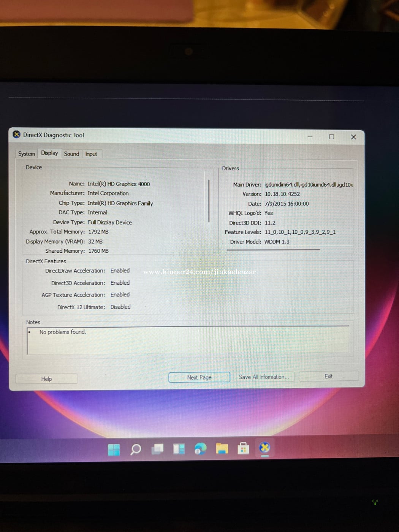
Task: Switch to the System tab
Action: coord(26,154)
